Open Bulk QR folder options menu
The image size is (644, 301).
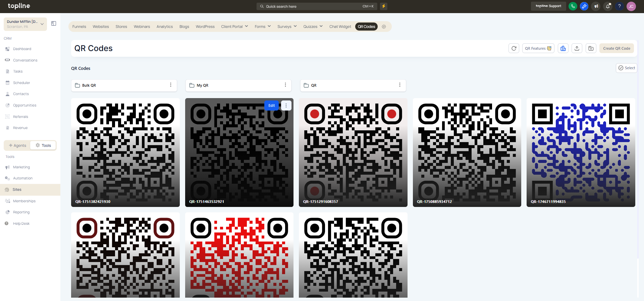pyautogui.click(x=171, y=85)
